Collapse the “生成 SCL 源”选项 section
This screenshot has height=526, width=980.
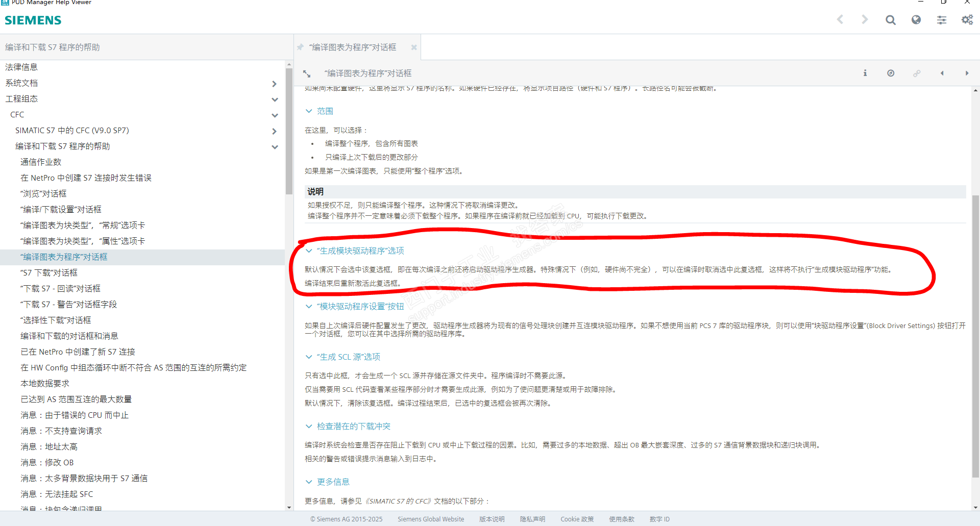309,357
